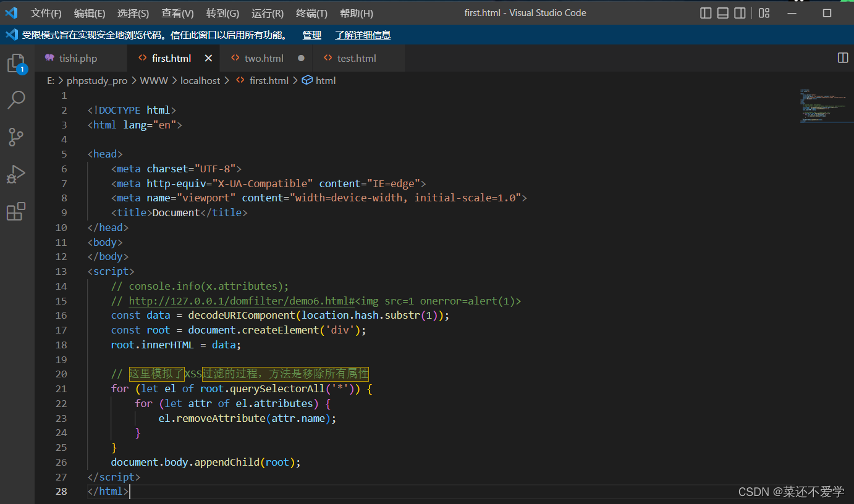The height and width of the screenshot is (504, 854).
Task: Toggle the bottom panel layout icon
Action: coord(722,13)
